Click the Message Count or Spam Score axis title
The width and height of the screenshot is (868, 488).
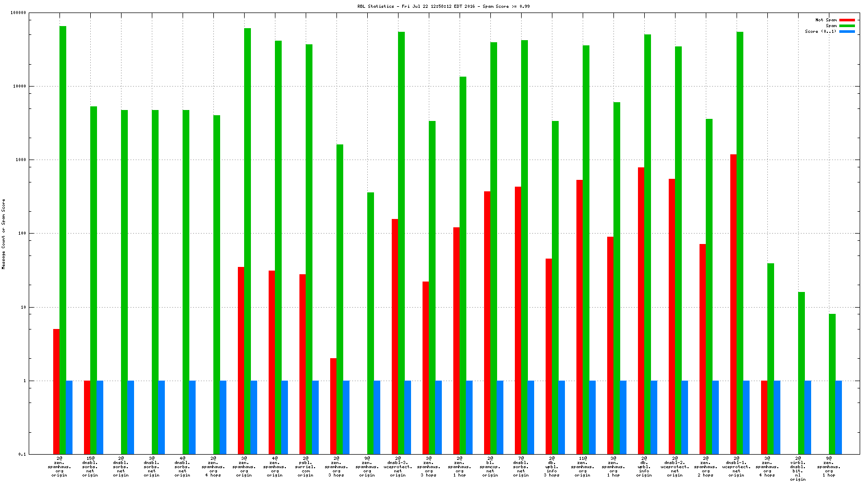coord(4,234)
